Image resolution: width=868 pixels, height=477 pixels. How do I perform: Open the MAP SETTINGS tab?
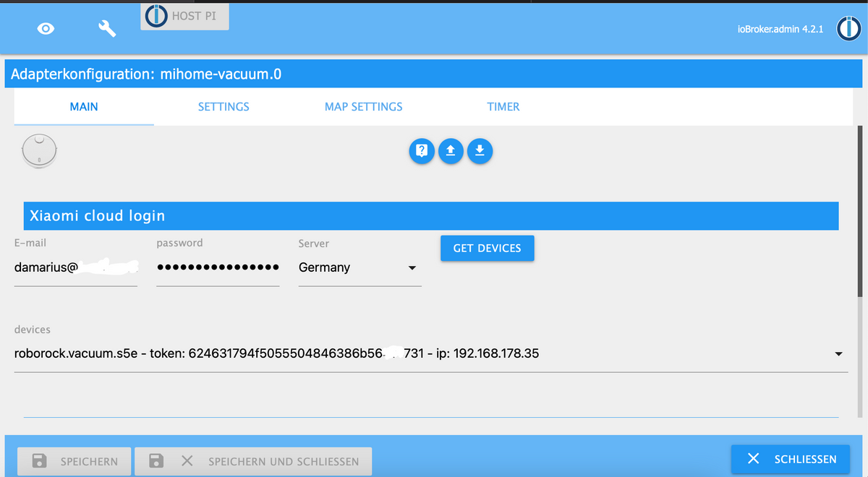(x=364, y=107)
